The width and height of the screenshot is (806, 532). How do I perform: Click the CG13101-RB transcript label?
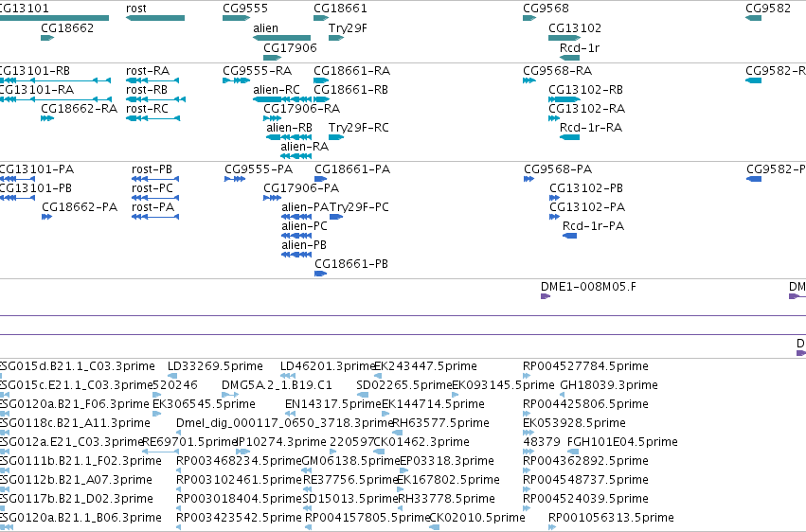click(x=35, y=71)
